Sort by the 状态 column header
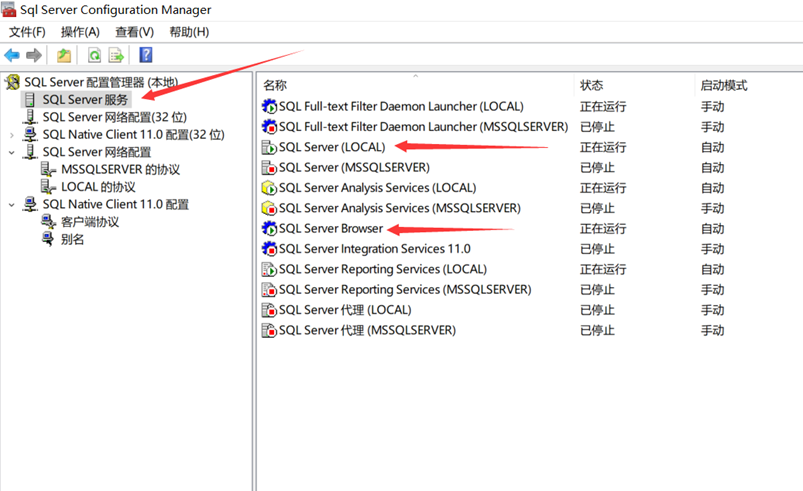 pyautogui.click(x=591, y=85)
